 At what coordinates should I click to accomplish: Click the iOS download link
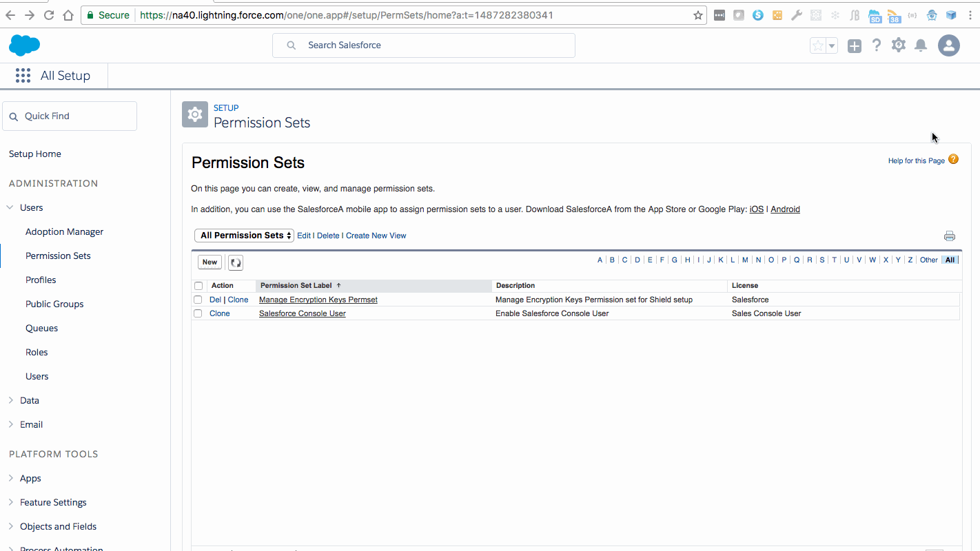click(x=757, y=209)
